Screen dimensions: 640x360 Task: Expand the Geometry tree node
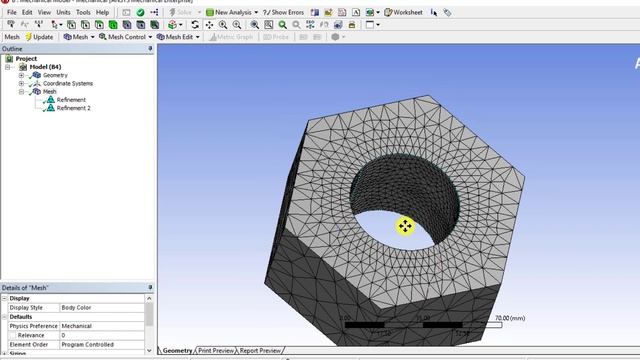pos(21,75)
